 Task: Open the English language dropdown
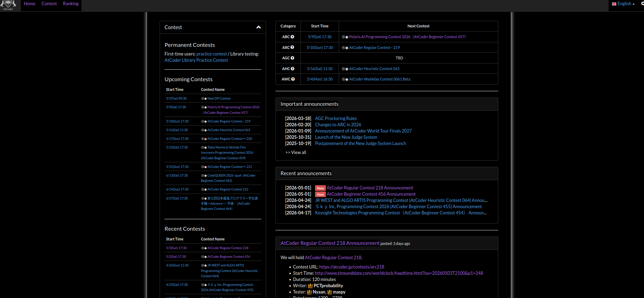[623, 4]
